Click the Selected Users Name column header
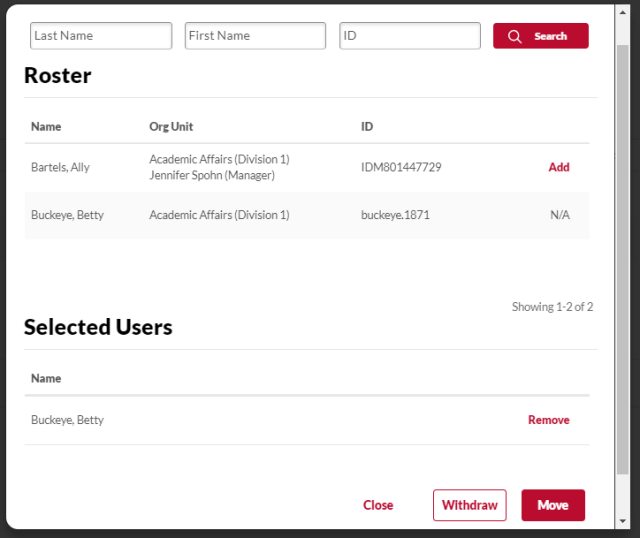The width and height of the screenshot is (640, 538). tap(46, 378)
